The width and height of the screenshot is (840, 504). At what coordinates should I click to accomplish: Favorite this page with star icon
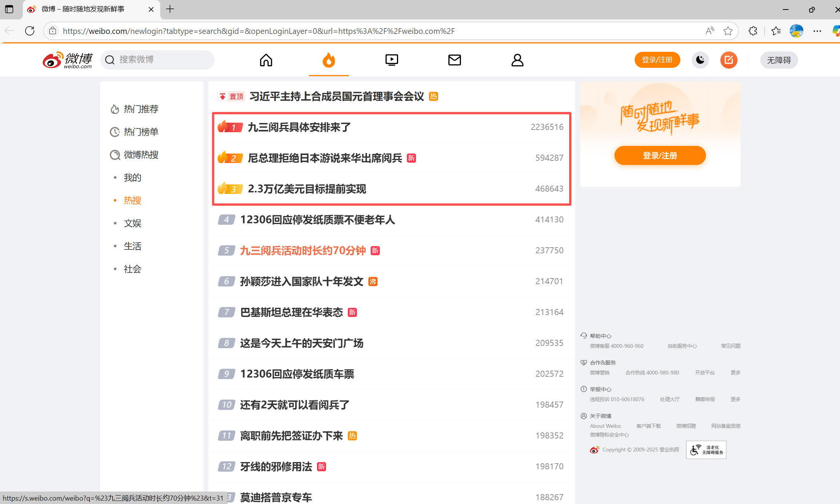pyautogui.click(x=728, y=31)
